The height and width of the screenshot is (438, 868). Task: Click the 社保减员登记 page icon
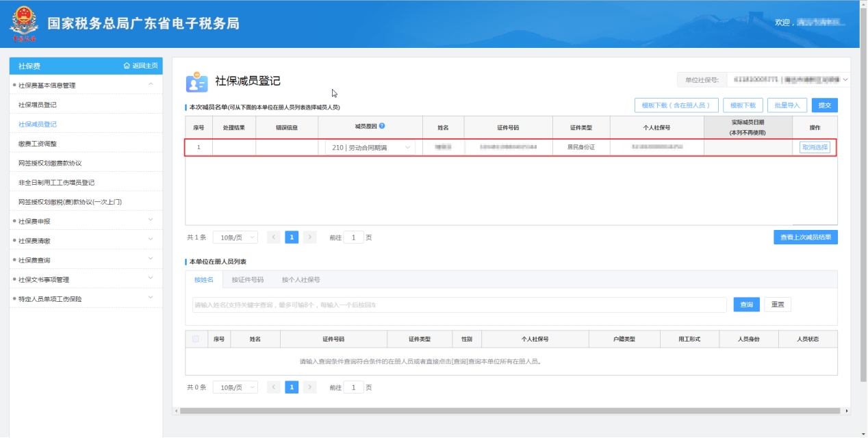[196, 82]
